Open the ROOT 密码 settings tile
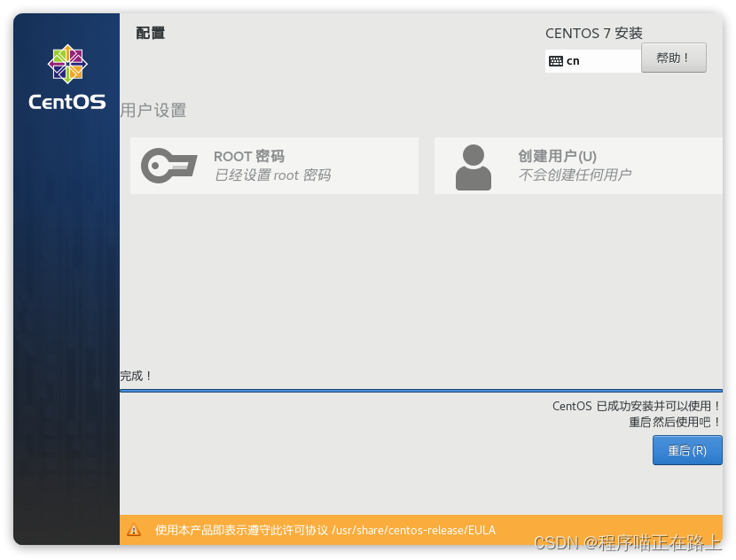This screenshot has height=560, width=736. click(x=274, y=166)
